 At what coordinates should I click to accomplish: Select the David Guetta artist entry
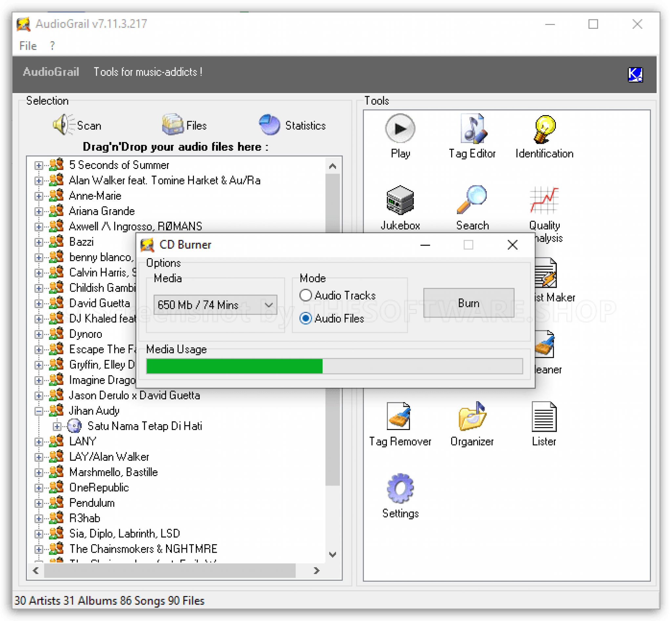(x=99, y=303)
